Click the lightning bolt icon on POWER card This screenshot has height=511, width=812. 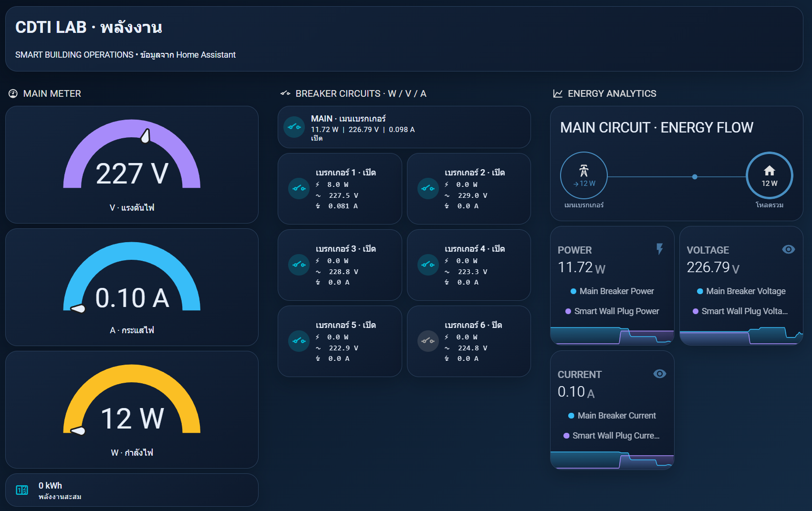(x=659, y=249)
